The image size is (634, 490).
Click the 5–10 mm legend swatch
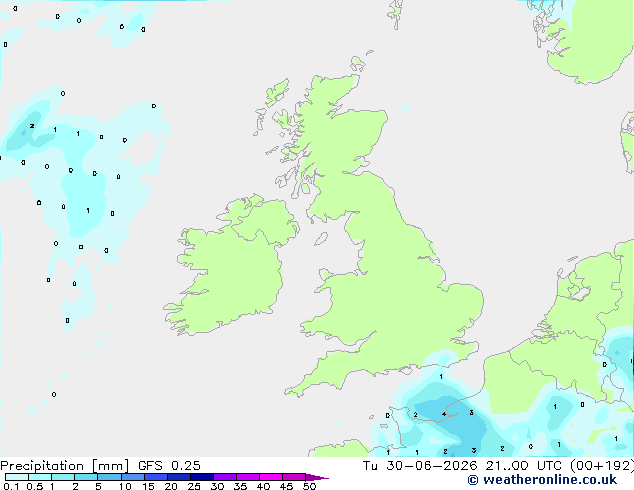pyautogui.click(x=109, y=477)
